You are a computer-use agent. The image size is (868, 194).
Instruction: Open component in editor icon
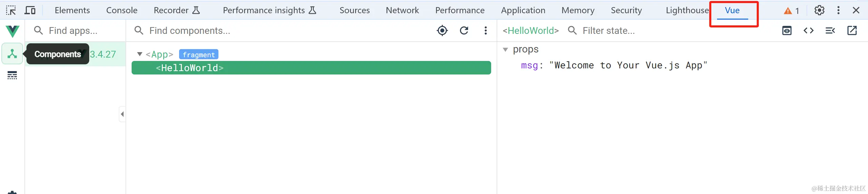[852, 30]
